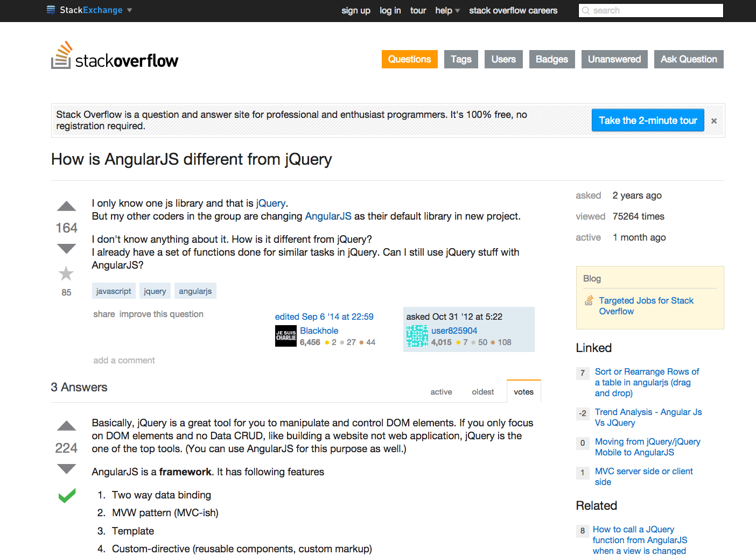Downvote the answer with 224 votes
The width and height of the screenshot is (756, 555).
67,469
